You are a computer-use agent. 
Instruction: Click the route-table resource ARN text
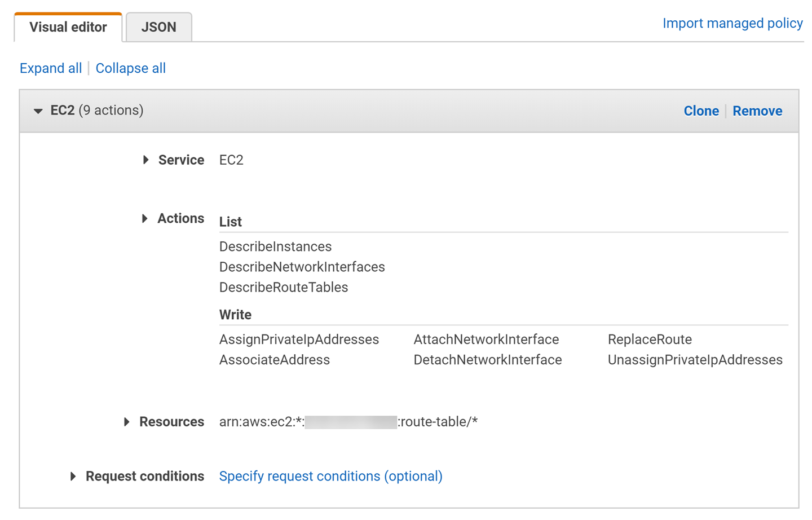coord(348,422)
